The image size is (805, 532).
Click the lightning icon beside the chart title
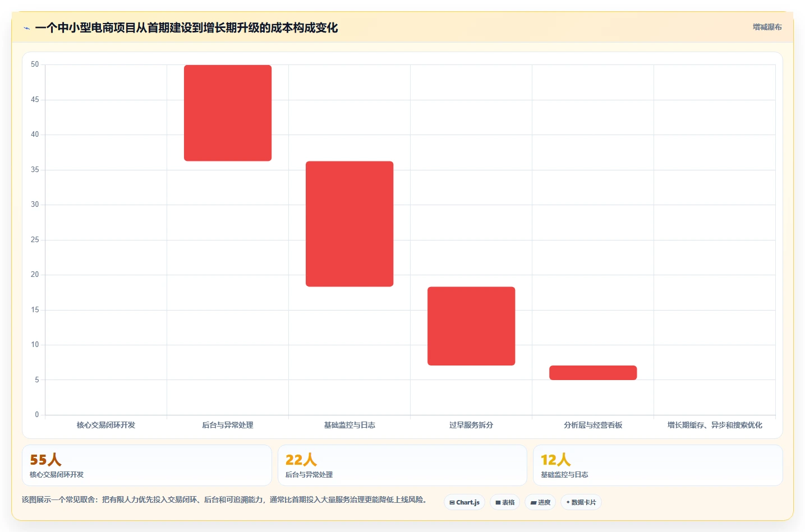point(26,28)
